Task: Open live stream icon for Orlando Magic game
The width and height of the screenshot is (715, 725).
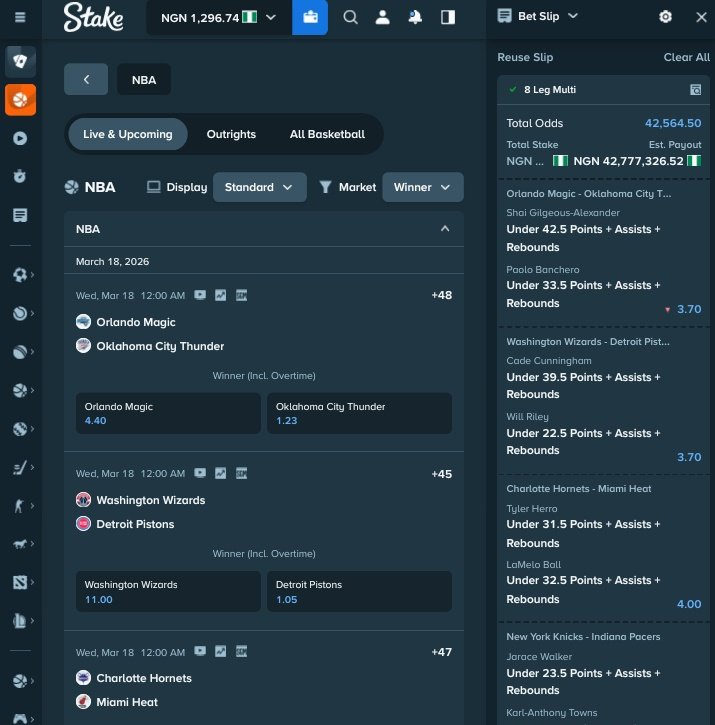Action: [x=200, y=295]
